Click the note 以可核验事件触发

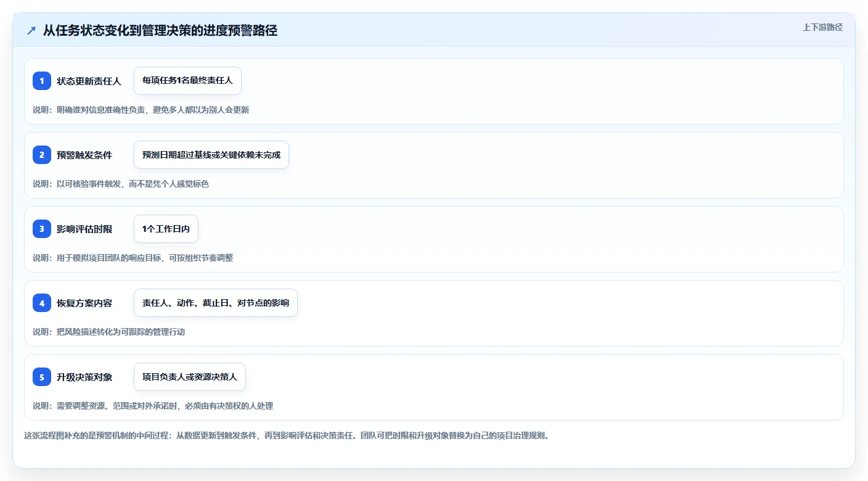click(121, 184)
